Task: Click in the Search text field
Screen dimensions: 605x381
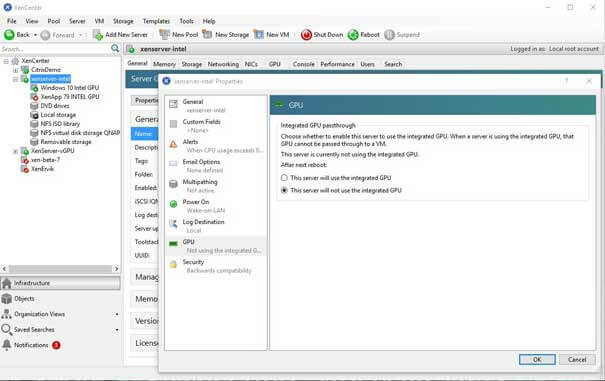Action: click(x=55, y=49)
